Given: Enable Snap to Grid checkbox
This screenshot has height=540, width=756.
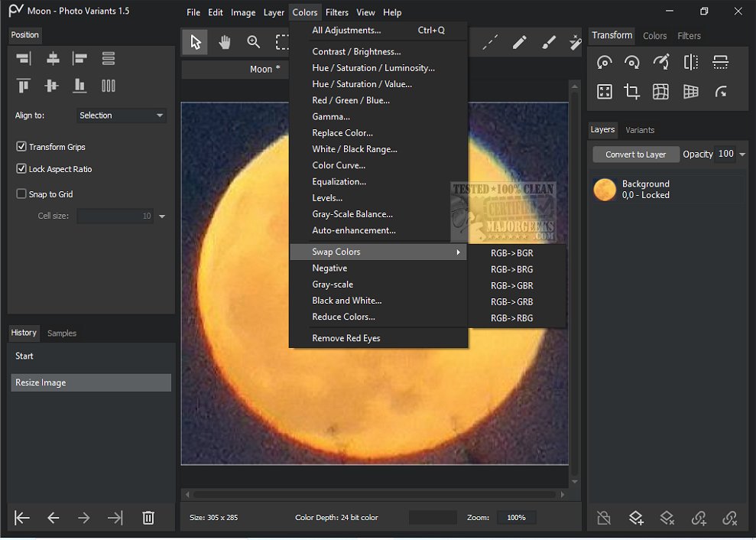Looking at the screenshot, I should tap(21, 194).
